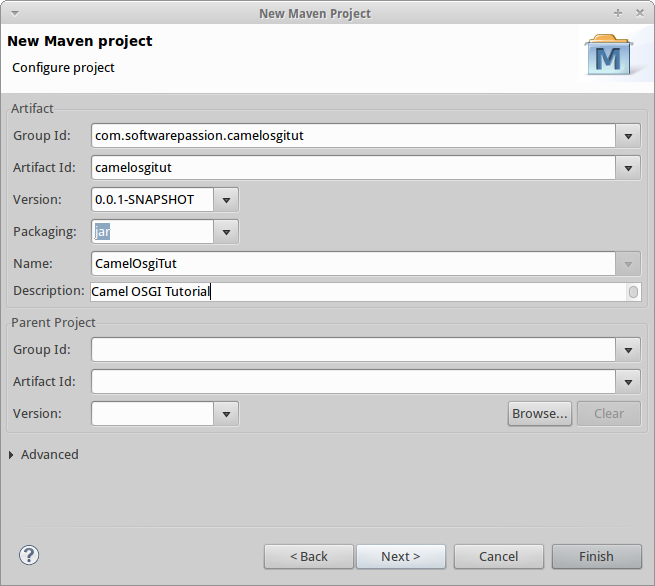Click the Browse... button
Image resolution: width=655 pixels, height=586 pixels.
[540, 413]
